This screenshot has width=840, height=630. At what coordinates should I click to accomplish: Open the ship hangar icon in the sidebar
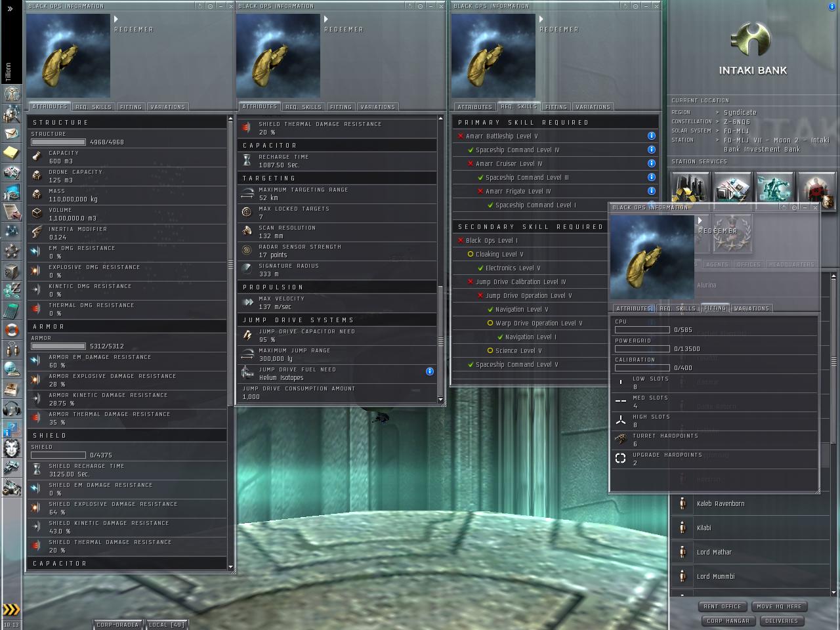click(x=11, y=468)
